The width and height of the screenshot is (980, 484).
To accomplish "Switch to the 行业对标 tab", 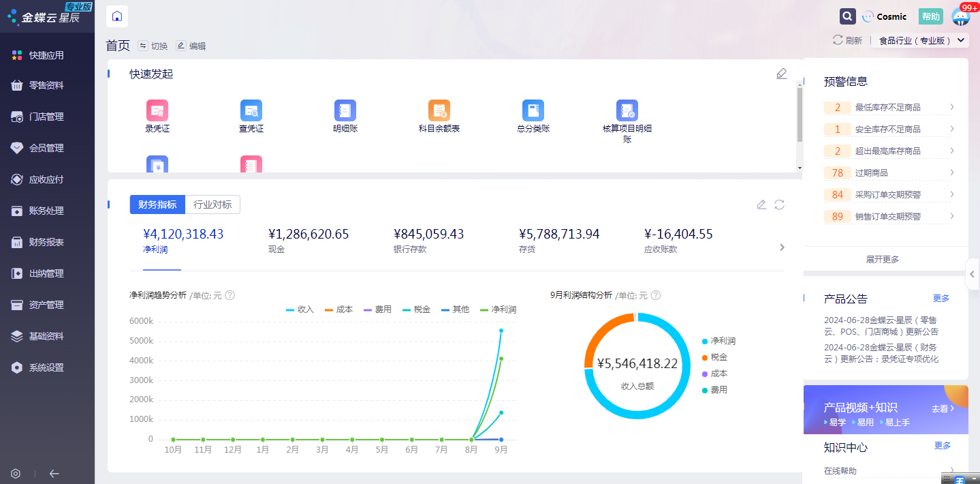I will (x=212, y=205).
